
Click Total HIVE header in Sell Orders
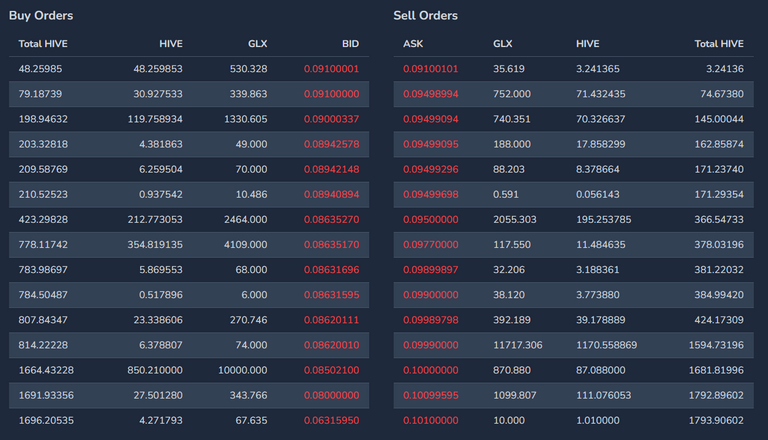click(x=719, y=44)
